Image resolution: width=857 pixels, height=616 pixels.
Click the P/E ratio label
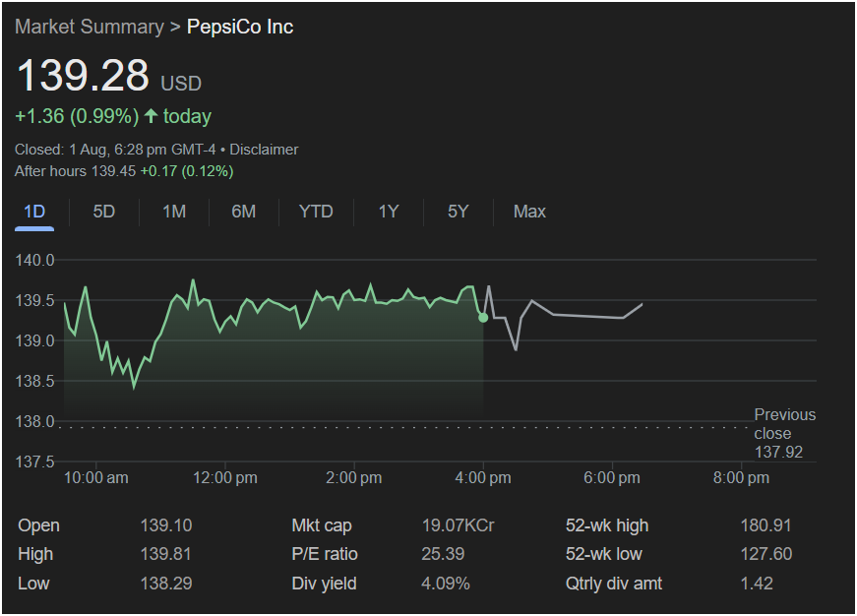click(x=325, y=554)
